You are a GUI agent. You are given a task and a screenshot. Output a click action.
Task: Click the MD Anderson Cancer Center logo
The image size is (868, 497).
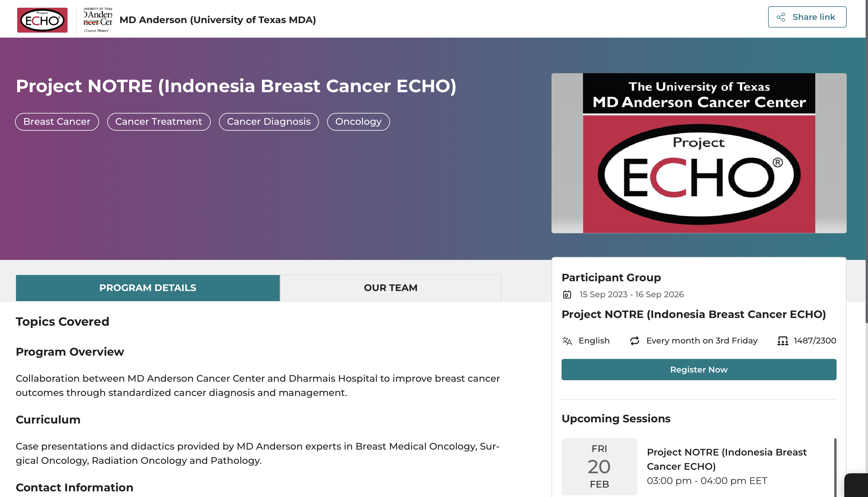(x=98, y=20)
